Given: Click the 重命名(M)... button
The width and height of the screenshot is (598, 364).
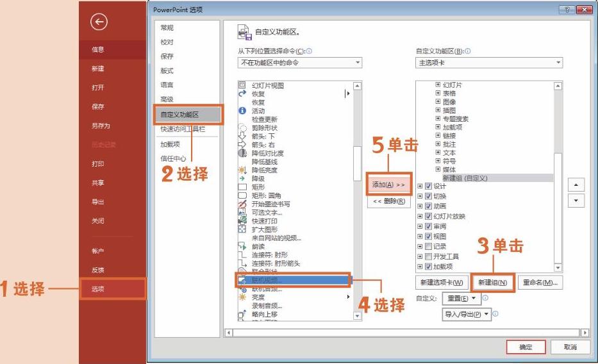Looking at the screenshot, I should (x=540, y=283).
